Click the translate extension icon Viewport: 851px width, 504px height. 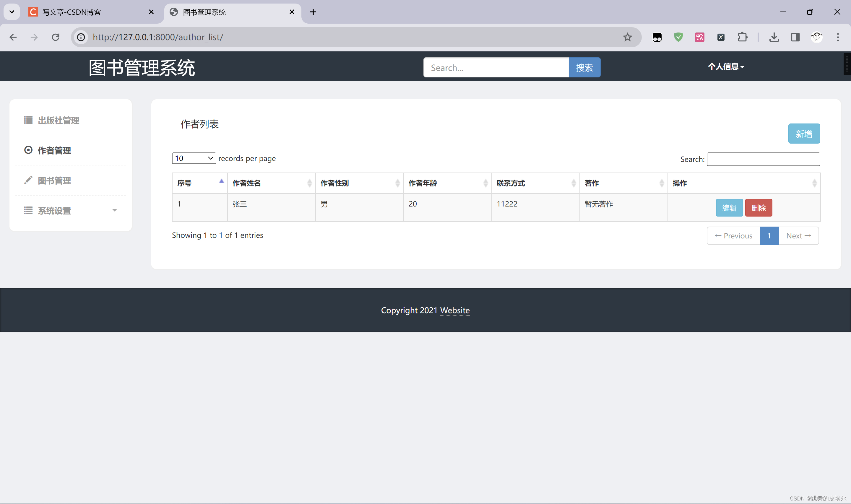[x=699, y=37]
